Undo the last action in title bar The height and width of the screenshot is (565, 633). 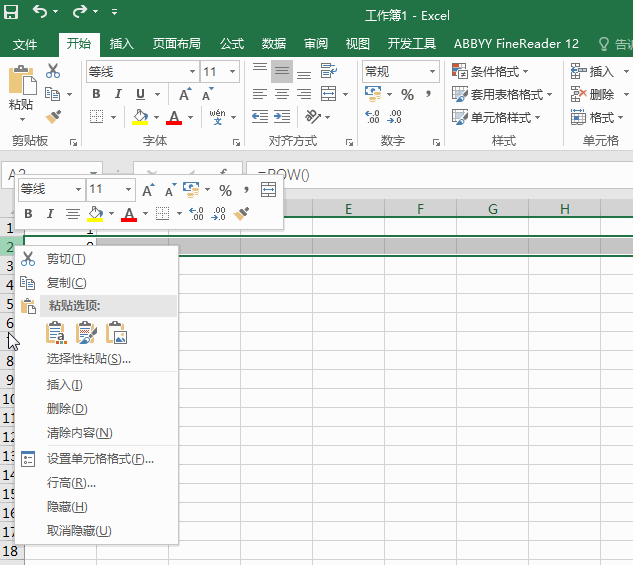tap(40, 11)
